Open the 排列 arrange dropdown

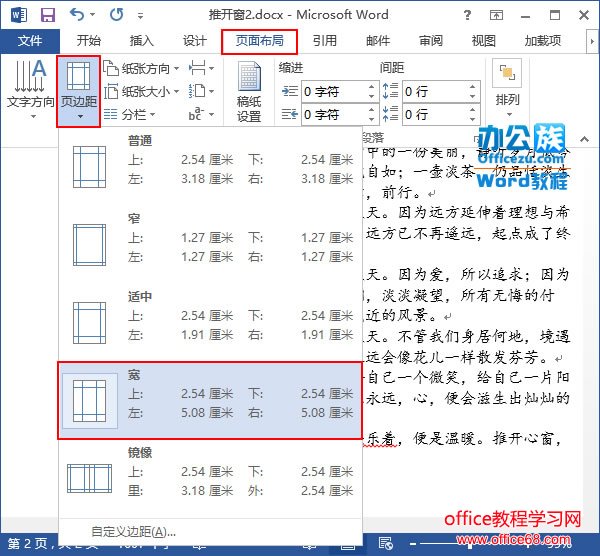pos(507,89)
